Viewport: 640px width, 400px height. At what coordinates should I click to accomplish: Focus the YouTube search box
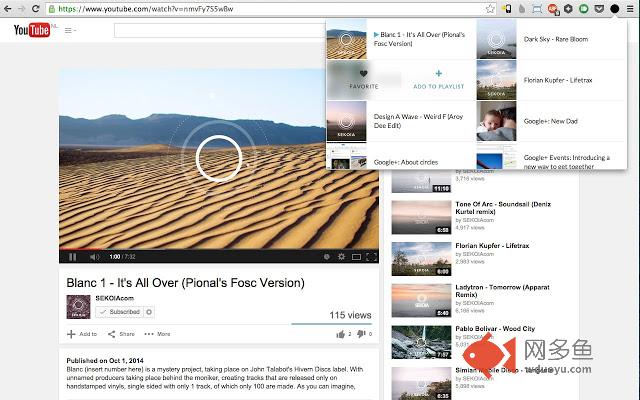click(220, 30)
